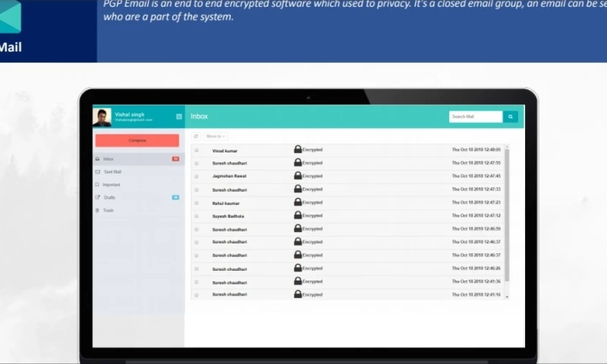Screen dimensions: 607x364
Task: Click the Compose button
Action: [137, 140]
